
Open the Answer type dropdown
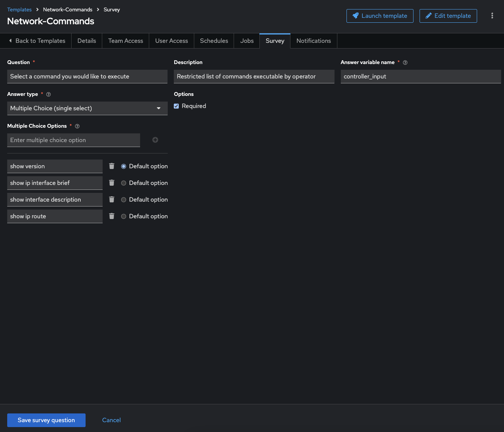pos(87,108)
